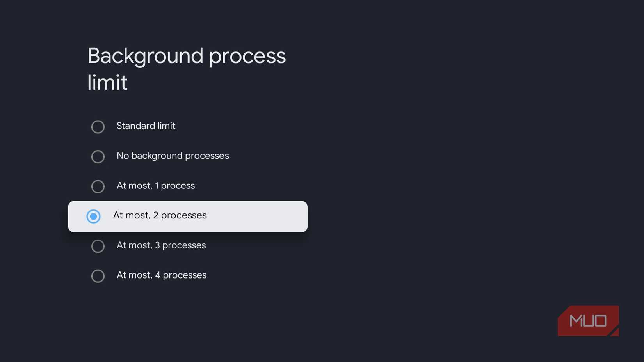Screen dimensions: 644x362
Task: Click the MUO logo badge
Action: pos(588,321)
